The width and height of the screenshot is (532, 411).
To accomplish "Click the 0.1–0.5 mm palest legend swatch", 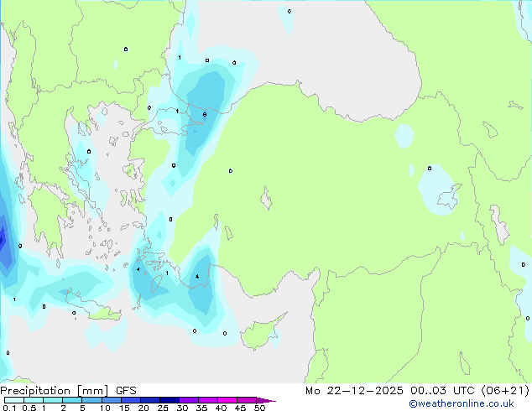I will (14, 400).
